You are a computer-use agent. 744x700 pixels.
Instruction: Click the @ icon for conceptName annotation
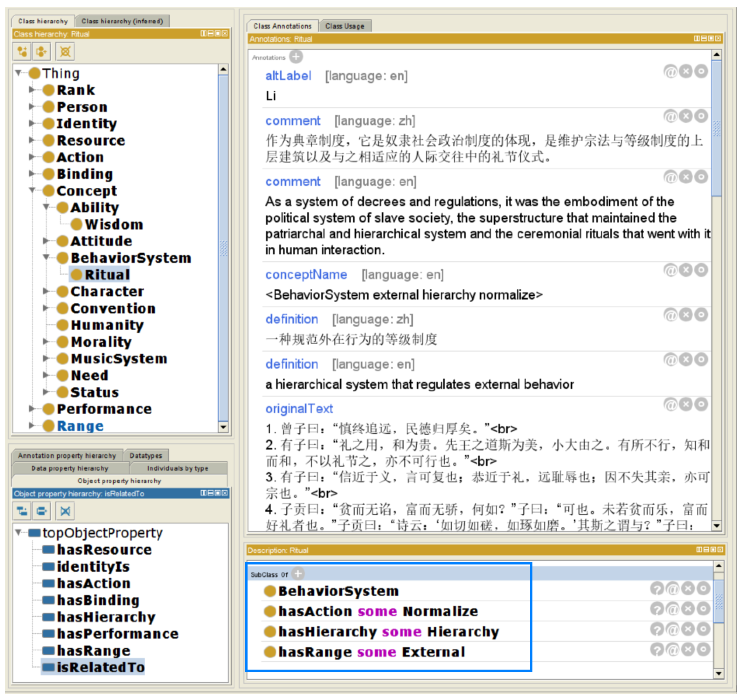point(671,270)
